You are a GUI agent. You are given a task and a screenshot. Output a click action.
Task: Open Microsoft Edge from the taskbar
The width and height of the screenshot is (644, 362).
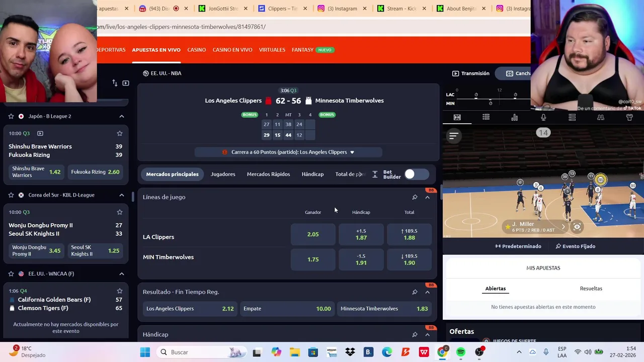tap(387, 352)
